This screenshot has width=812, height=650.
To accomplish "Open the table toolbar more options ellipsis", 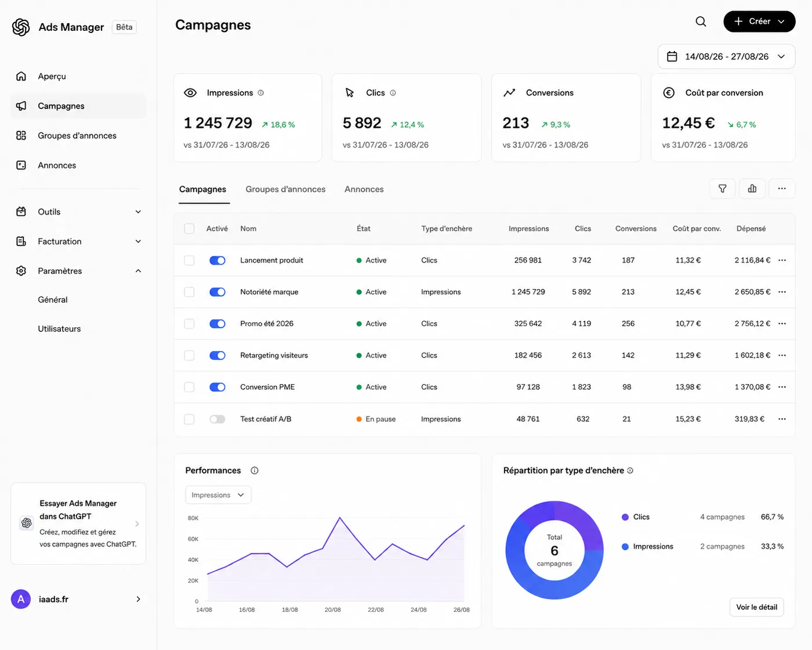I will (x=782, y=189).
